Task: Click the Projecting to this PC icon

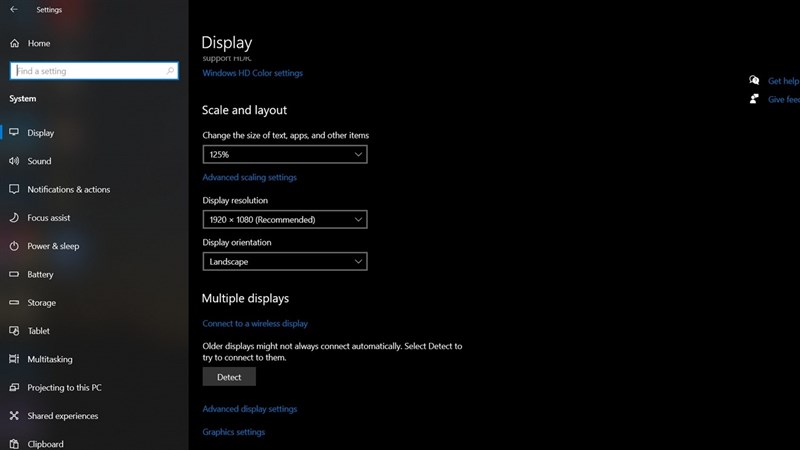Action: 14,388
